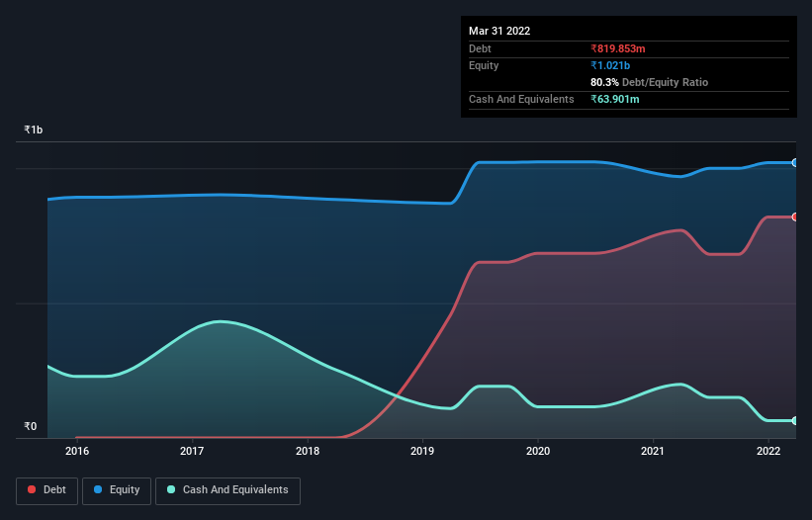Click the ₹0 y-axis label
Image resolution: width=812 pixels, height=520 pixels.
[31, 426]
